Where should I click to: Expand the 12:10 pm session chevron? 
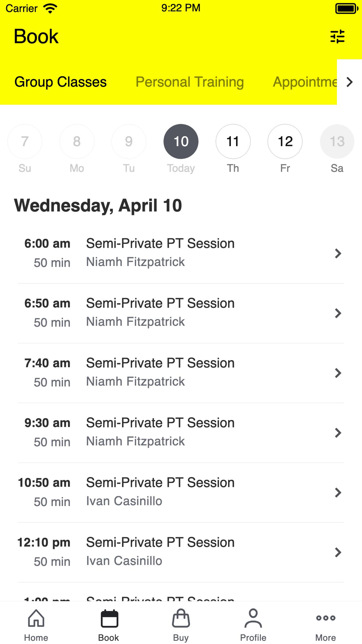click(338, 552)
